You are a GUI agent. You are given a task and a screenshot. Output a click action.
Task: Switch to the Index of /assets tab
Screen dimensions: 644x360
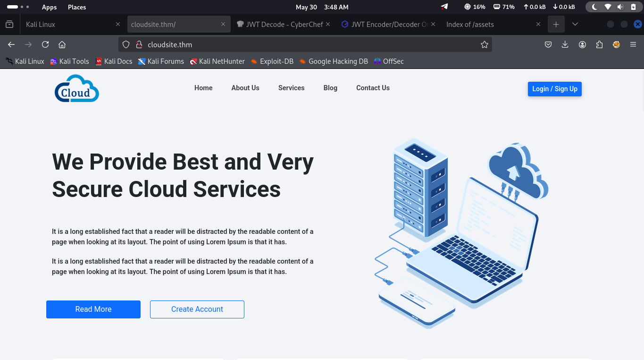(x=470, y=24)
